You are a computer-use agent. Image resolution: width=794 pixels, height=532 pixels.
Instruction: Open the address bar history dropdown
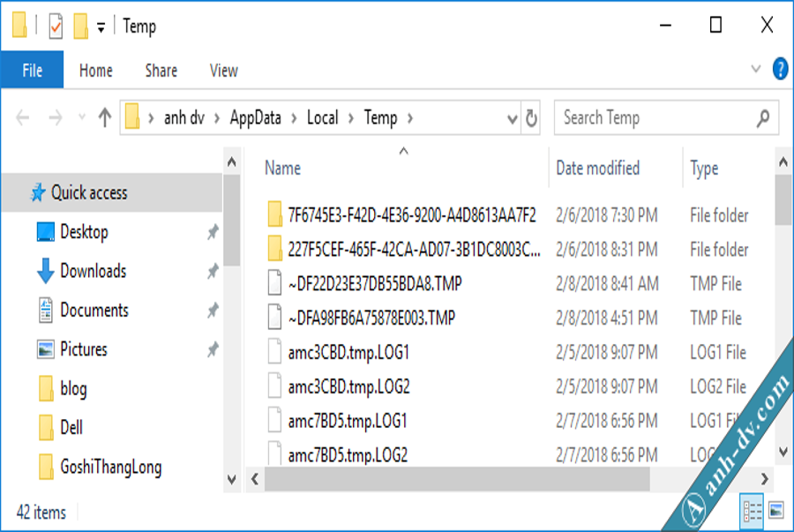pos(512,119)
